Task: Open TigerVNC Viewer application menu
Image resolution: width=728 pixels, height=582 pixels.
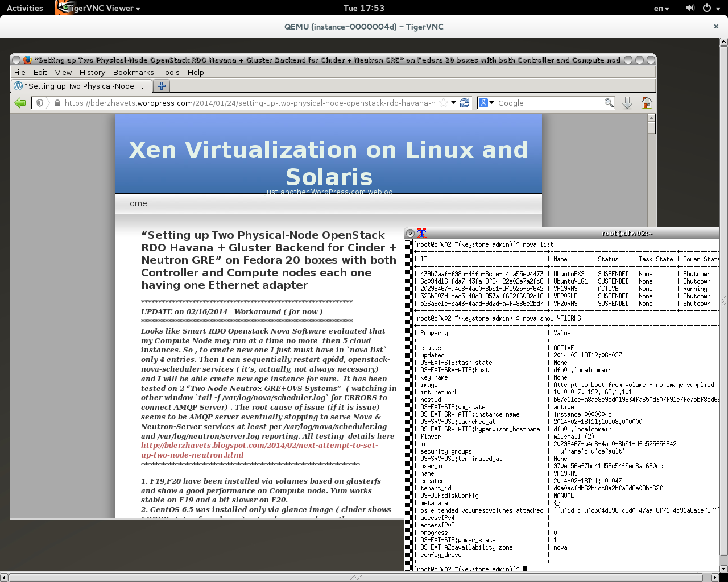Action: point(102,8)
